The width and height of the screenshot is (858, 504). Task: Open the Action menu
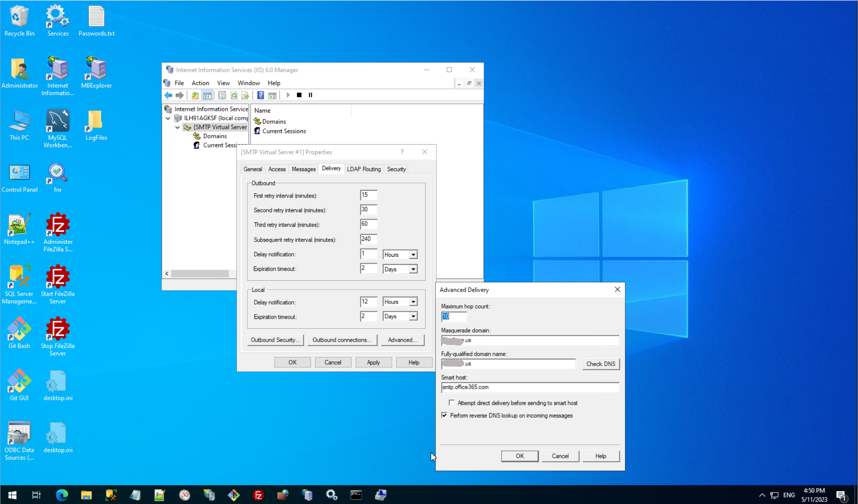coord(200,83)
